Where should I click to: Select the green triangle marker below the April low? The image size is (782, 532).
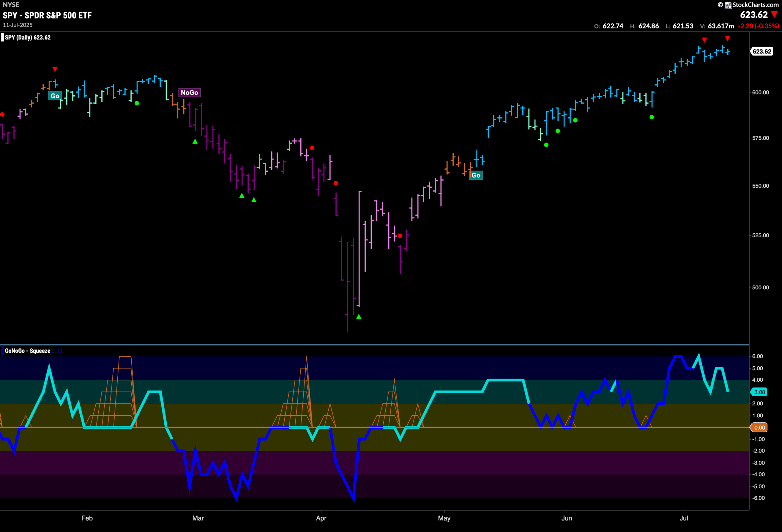pos(359,316)
